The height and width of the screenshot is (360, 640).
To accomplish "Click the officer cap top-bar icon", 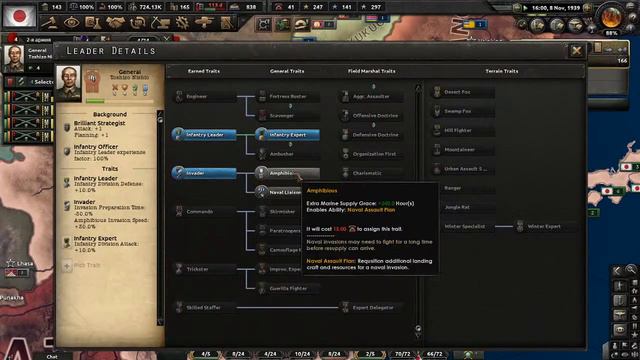I will point(302,25).
